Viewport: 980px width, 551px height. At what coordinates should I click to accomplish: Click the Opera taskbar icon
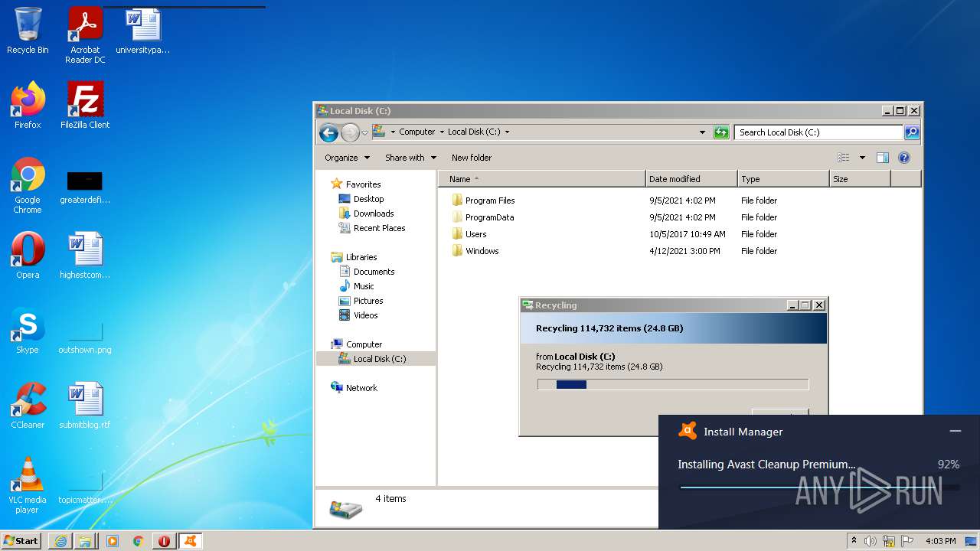click(164, 541)
